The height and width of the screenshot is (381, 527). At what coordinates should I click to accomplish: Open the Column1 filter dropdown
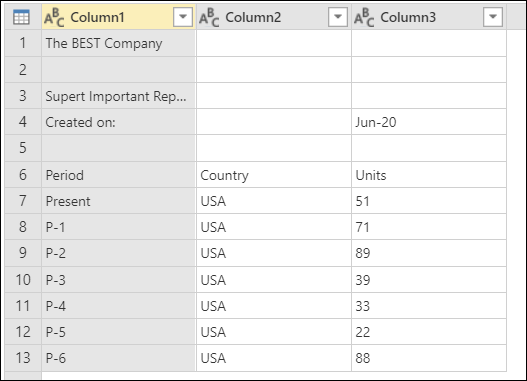pos(183,16)
